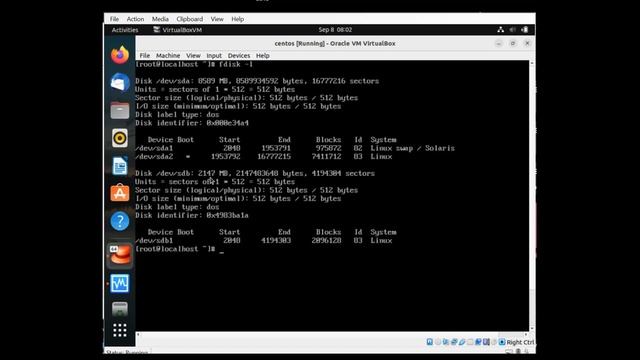Screen dimensions: 640x360
Task: Open the outer View menu beside Clipboard
Action: (217, 19)
